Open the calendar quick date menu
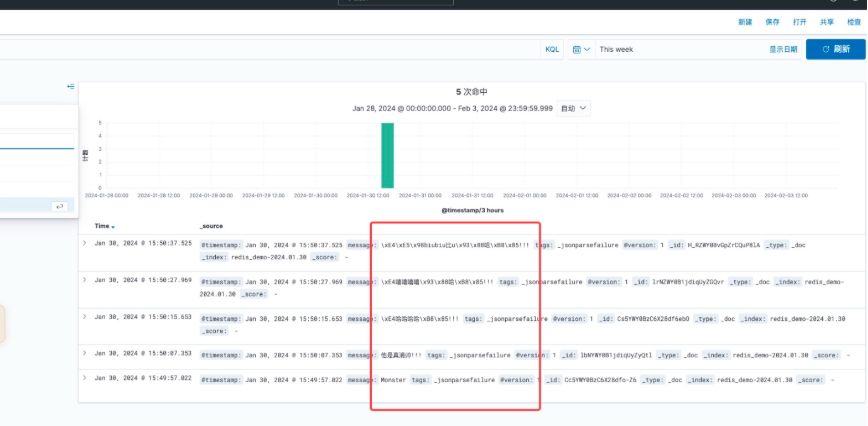868x426 pixels. pos(581,49)
